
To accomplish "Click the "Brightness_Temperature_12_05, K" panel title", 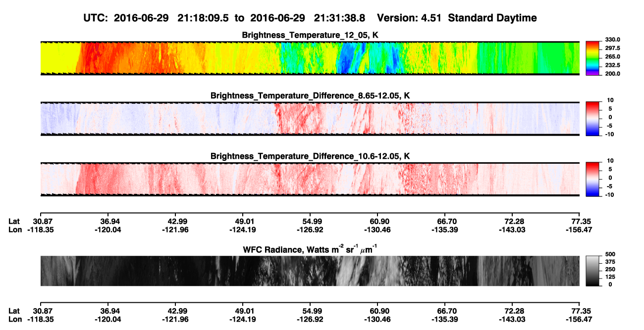I will (x=310, y=35).
